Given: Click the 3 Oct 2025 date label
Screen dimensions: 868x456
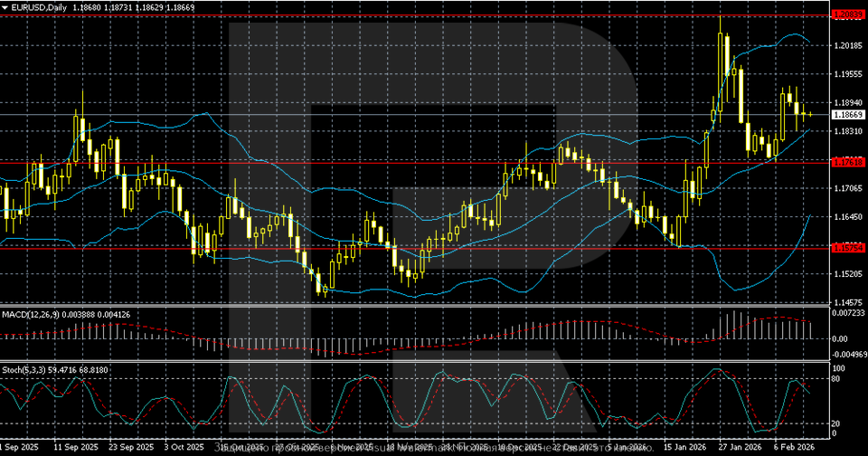Looking at the screenshot, I should pos(185,447).
